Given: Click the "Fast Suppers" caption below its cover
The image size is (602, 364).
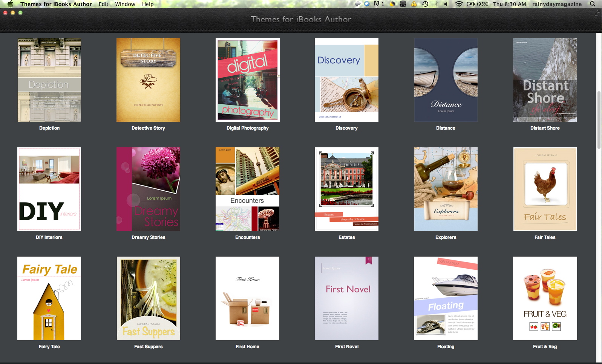Looking at the screenshot, I should 149,347.
